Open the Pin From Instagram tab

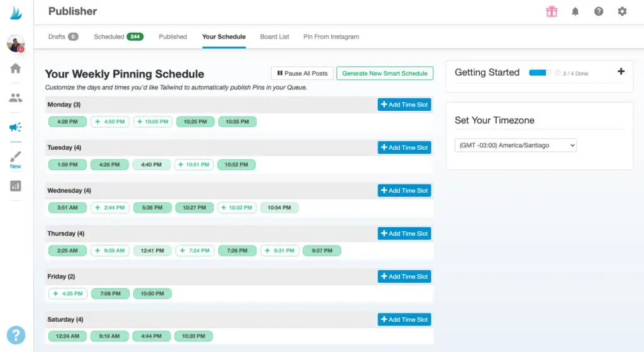[x=331, y=37]
